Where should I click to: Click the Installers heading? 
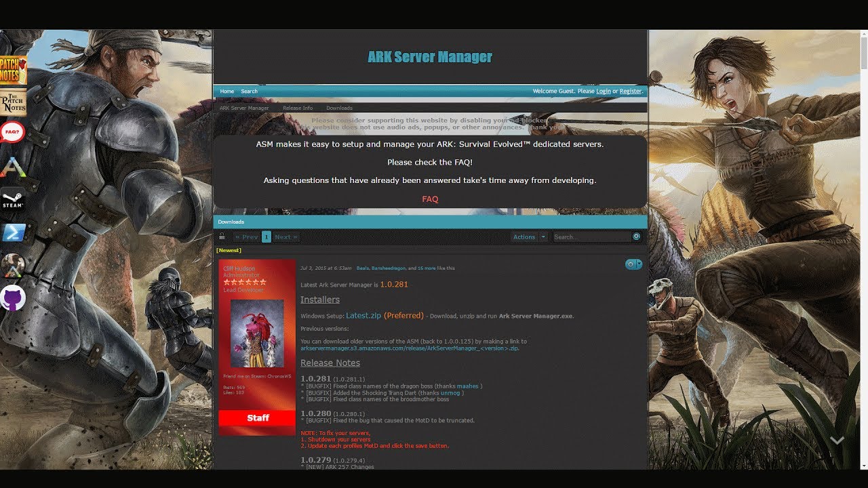click(x=320, y=300)
